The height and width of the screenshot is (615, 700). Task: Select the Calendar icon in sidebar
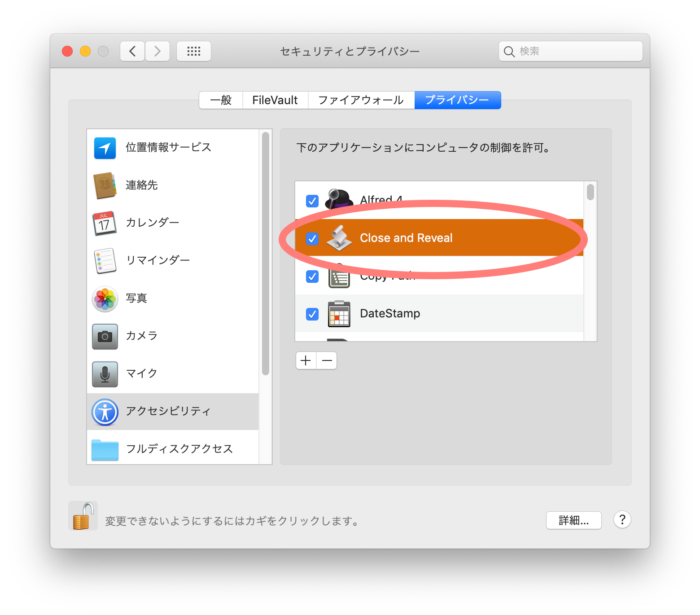pyautogui.click(x=105, y=223)
